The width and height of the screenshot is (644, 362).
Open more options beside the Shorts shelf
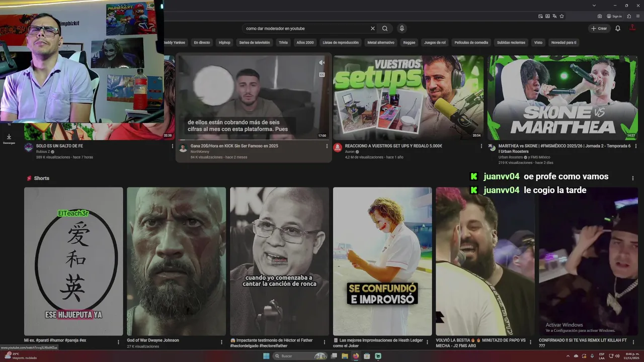pos(633,178)
